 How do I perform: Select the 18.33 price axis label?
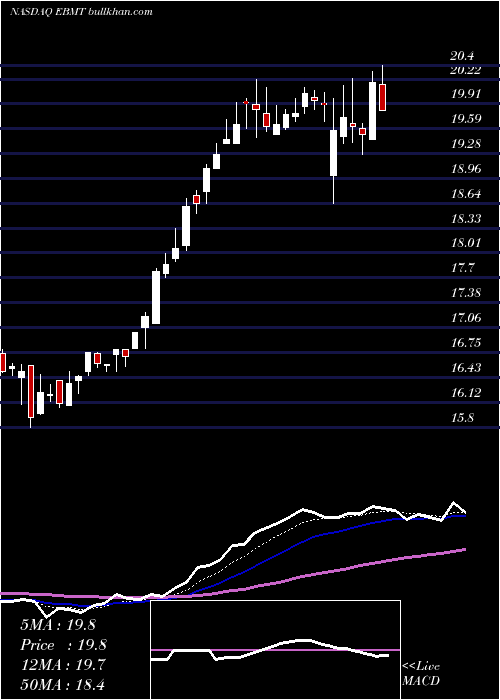pyautogui.click(x=466, y=219)
